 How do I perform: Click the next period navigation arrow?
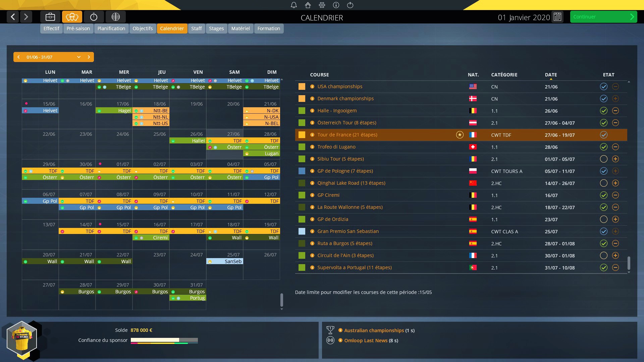89,57
